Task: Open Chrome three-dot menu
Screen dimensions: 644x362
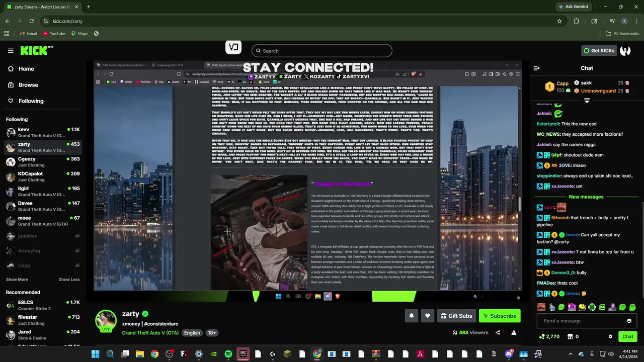Action: click(636, 21)
